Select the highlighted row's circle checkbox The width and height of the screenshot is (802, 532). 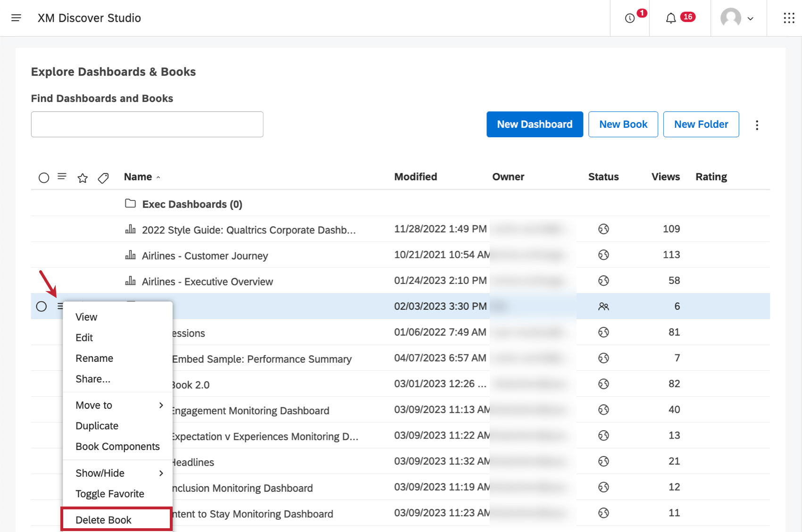pos(42,307)
